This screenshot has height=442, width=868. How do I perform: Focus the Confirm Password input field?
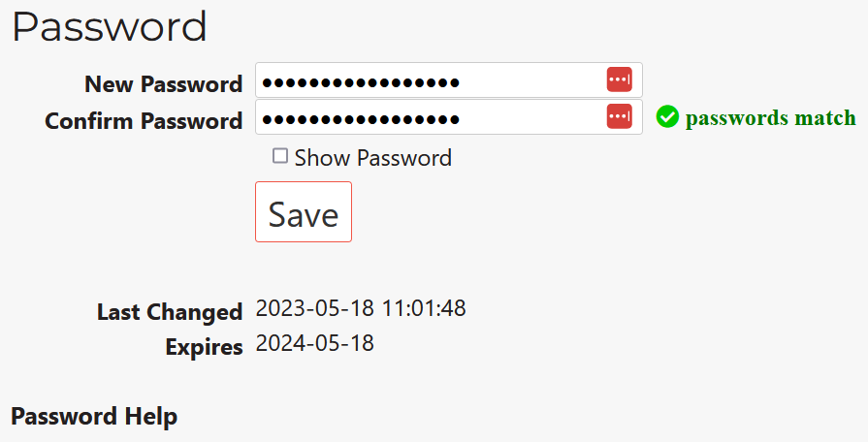(524, 117)
